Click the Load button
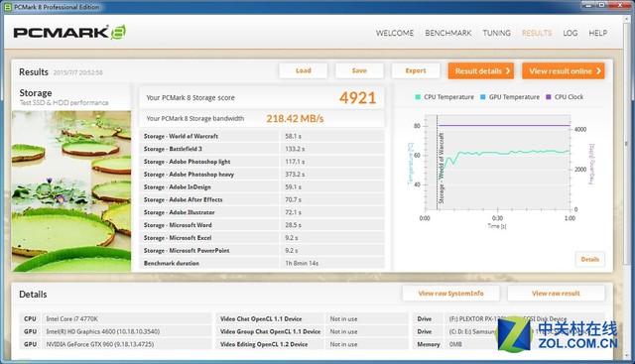Image resolution: width=635 pixels, height=364 pixels. 304,70
